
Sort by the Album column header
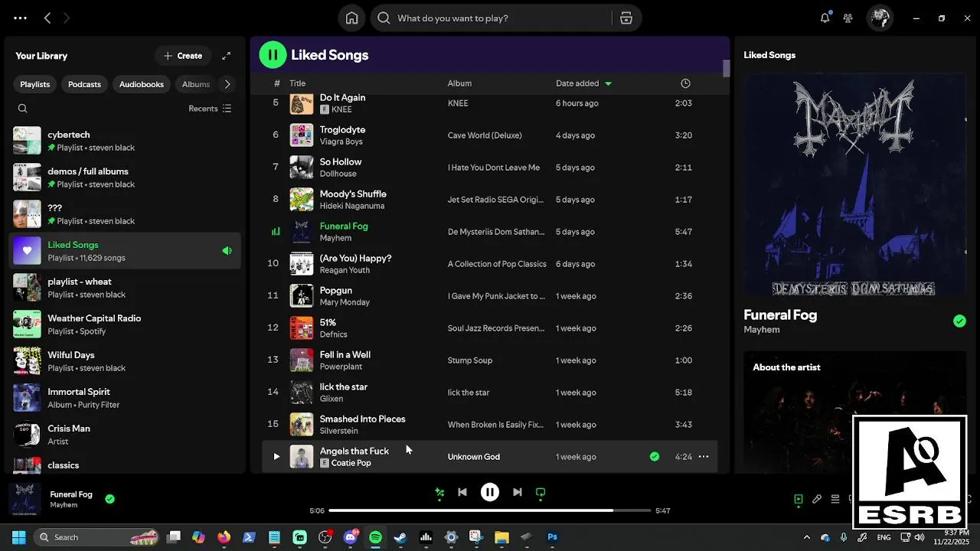[459, 83]
